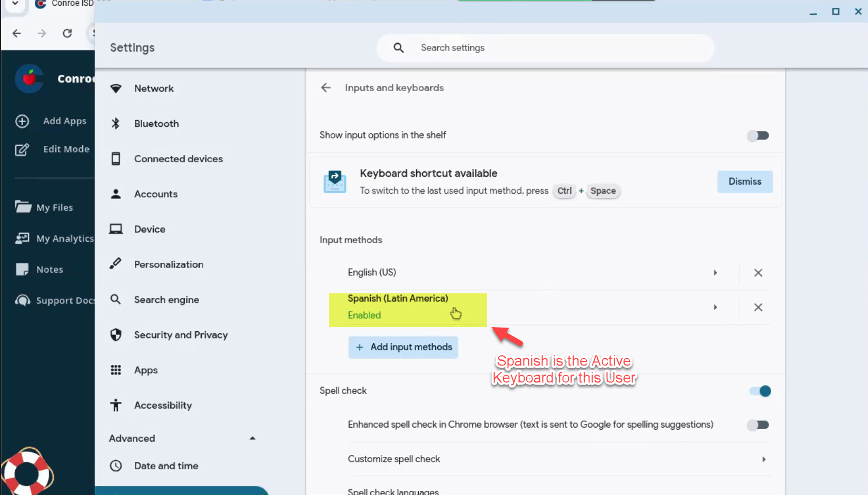Open the Connected devices settings section
The width and height of the screenshot is (868, 495).
178,159
